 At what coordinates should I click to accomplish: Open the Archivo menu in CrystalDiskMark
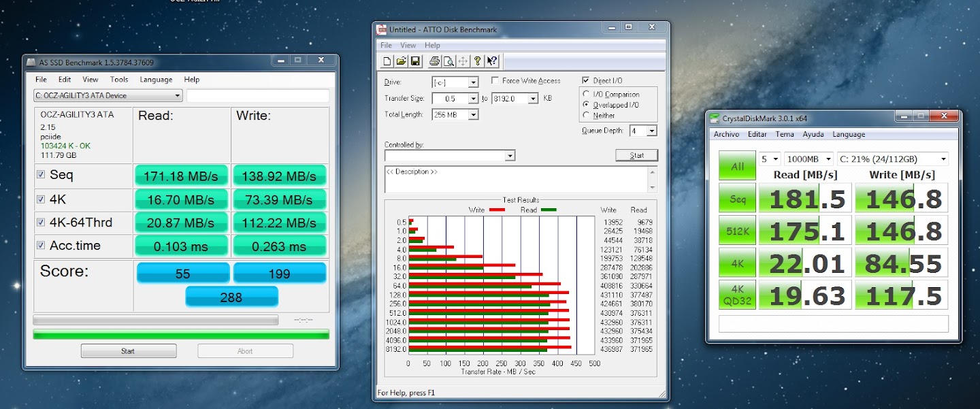pyautogui.click(x=726, y=135)
